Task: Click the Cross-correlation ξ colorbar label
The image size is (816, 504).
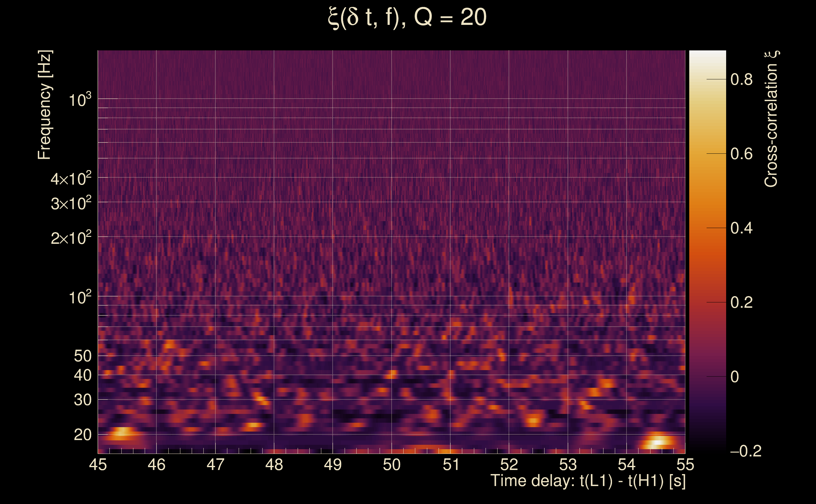Action: point(771,119)
